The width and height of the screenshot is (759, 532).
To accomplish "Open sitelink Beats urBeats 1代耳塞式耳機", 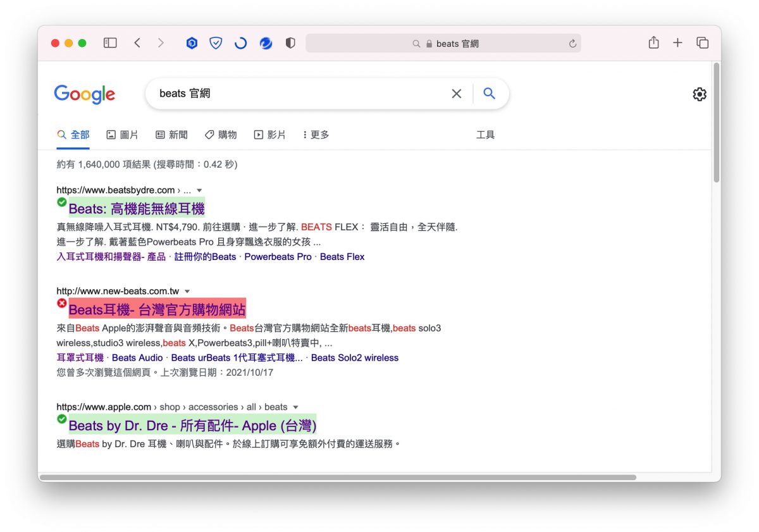I will tap(237, 358).
